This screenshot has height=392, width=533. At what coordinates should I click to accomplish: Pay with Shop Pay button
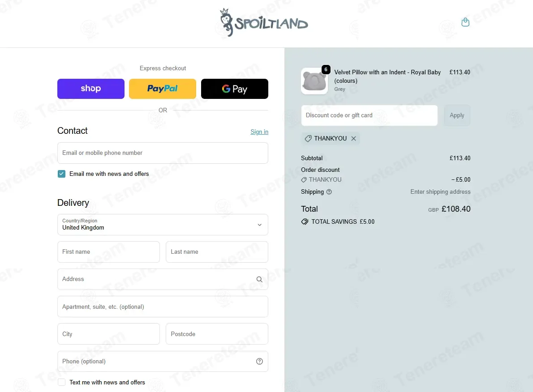(x=91, y=89)
